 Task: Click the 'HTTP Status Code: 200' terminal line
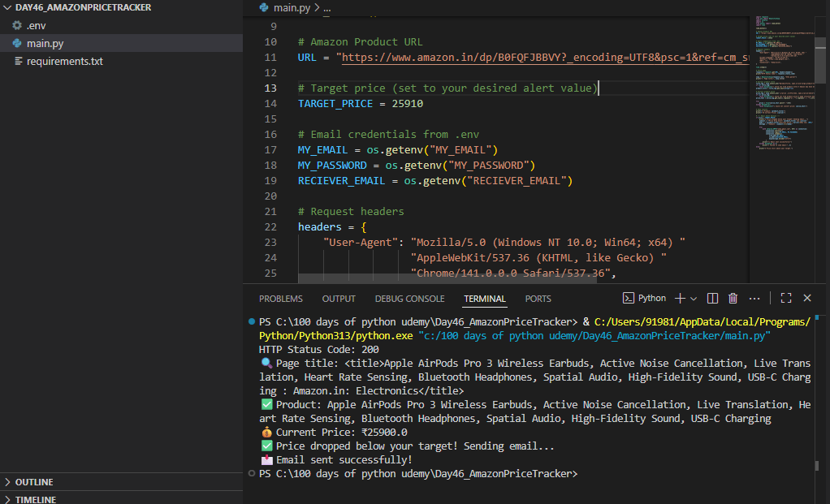tap(318, 350)
